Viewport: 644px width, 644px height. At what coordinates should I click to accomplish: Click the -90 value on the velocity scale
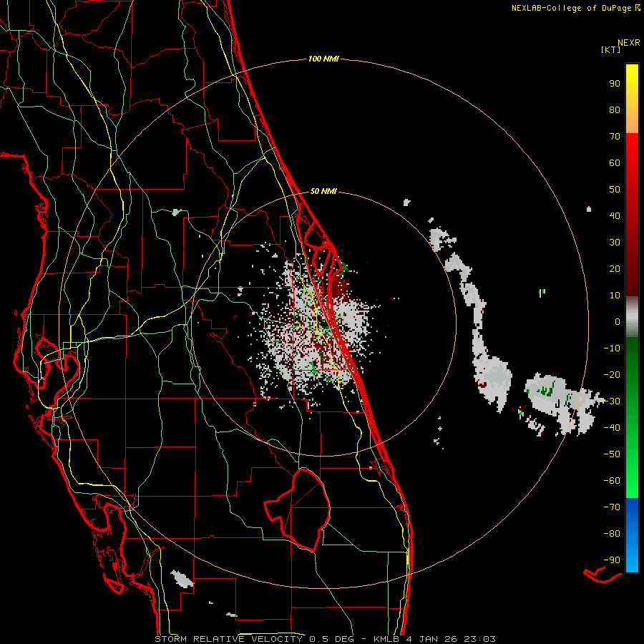612,560
